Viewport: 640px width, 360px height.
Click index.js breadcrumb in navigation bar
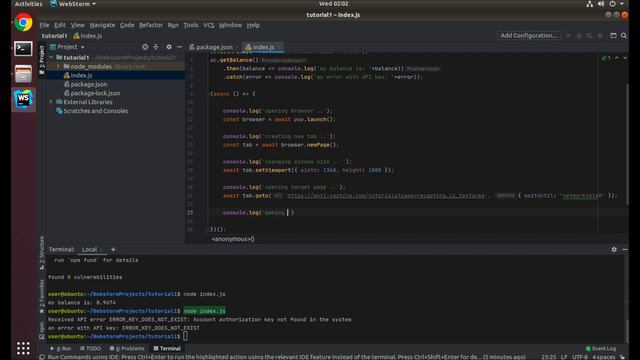(x=88, y=36)
